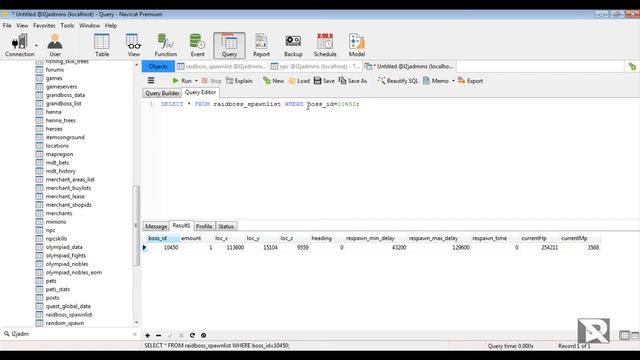
Task: Add record with plus icon
Action: point(147,336)
